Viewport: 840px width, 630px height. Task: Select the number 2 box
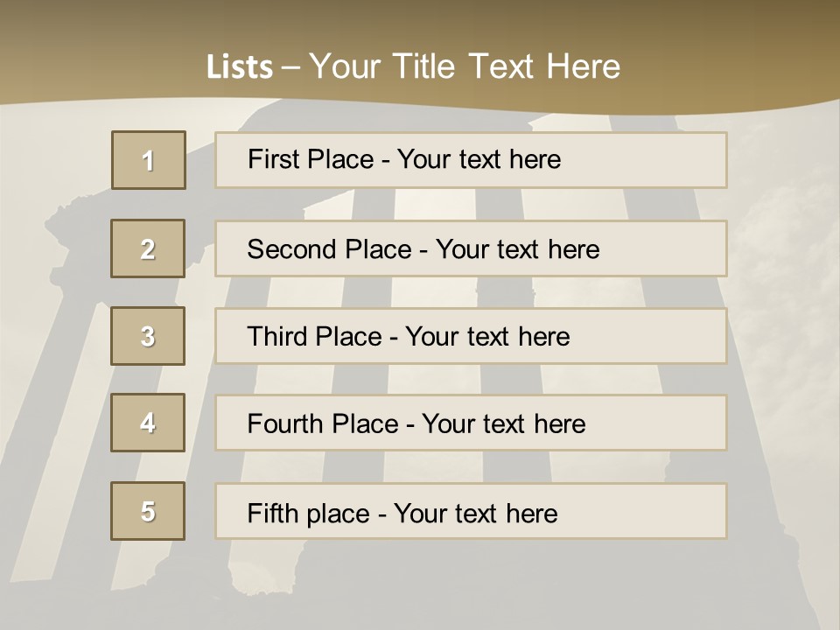(148, 248)
